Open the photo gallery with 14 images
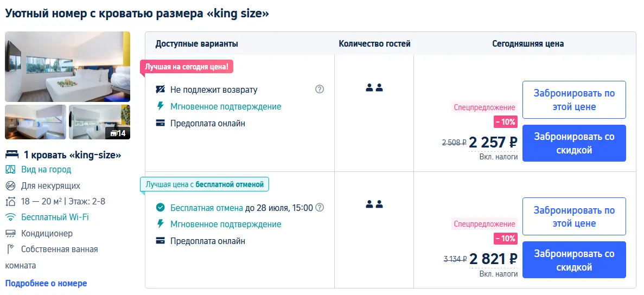The image size is (644, 295). pos(99,122)
